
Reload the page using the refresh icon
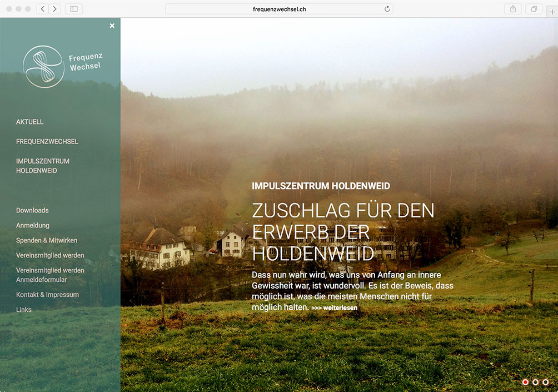point(387,9)
